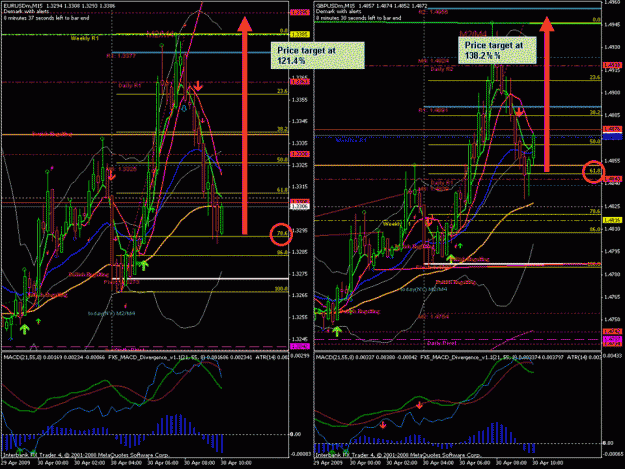Click magenta price tag at bottom of EURUSD axis
The width and height of the screenshot is (625, 469).
click(299, 346)
